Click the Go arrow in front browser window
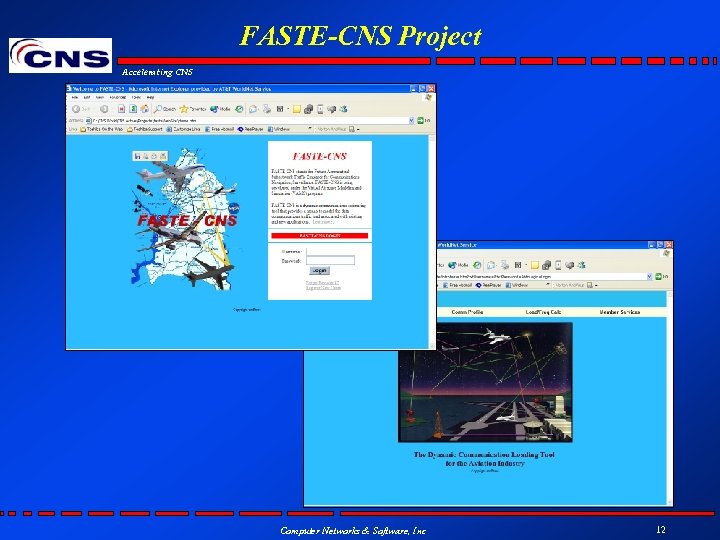The image size is (720, 540). 423,120
